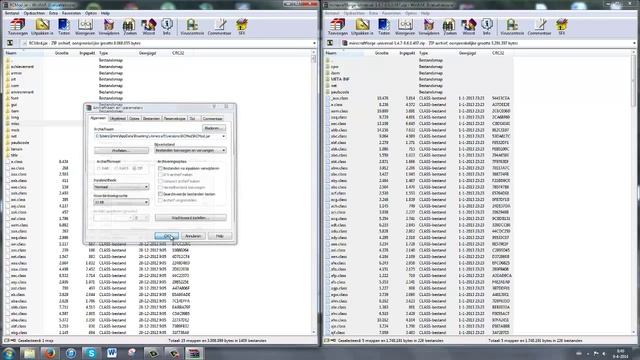Viewport: 640px width, 360px height.
Task: Sort by Naam column in left window
Action: 11,53
